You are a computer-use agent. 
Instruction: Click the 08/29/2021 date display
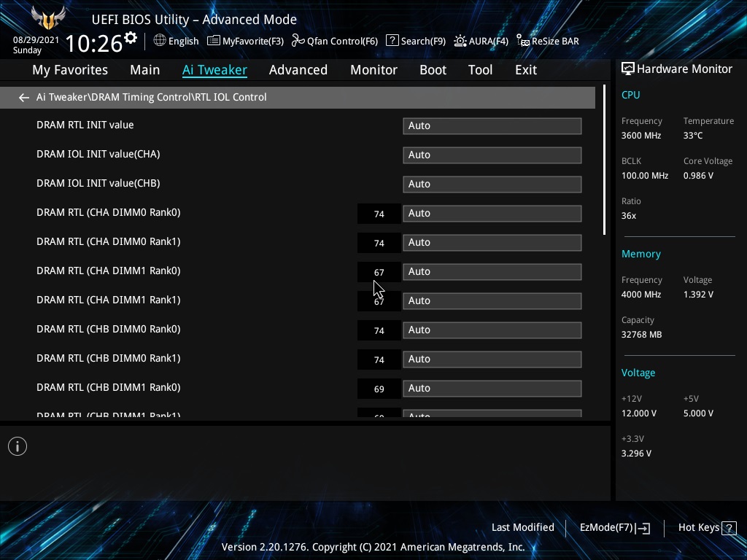[x=36, y=40]
